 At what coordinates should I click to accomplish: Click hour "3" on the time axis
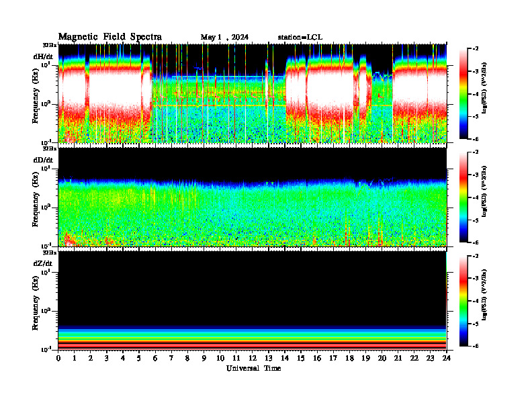[107, 358]
